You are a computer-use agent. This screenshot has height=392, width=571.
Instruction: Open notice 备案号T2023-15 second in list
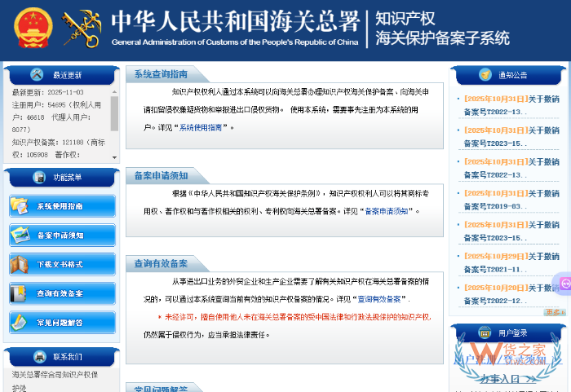point(511,137)
